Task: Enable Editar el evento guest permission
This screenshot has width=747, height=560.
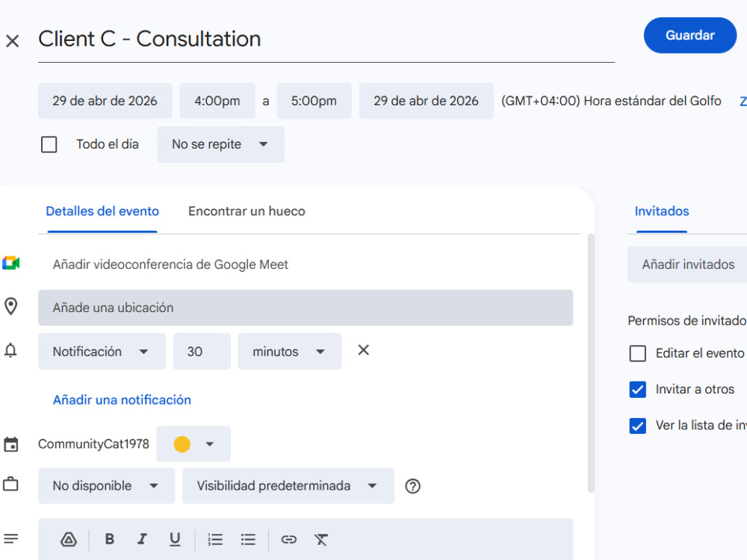Action: 637,353
